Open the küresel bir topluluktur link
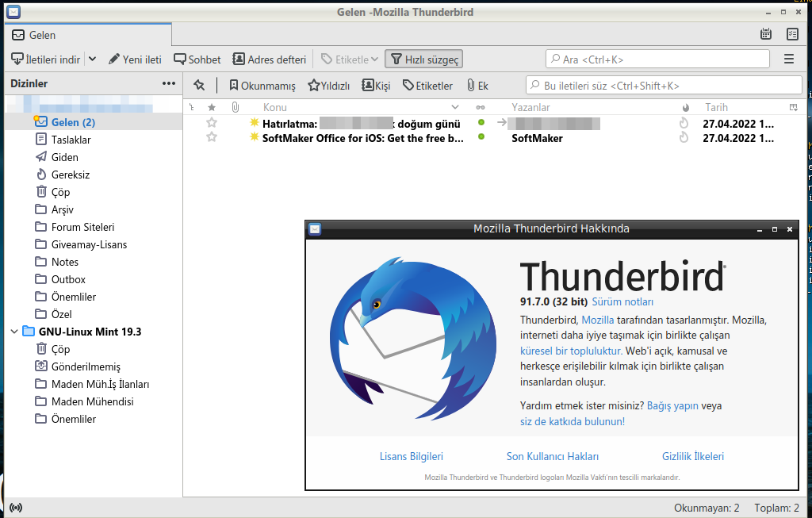Image resolution: width=812 pixels, height=518 pixels. 571,351
